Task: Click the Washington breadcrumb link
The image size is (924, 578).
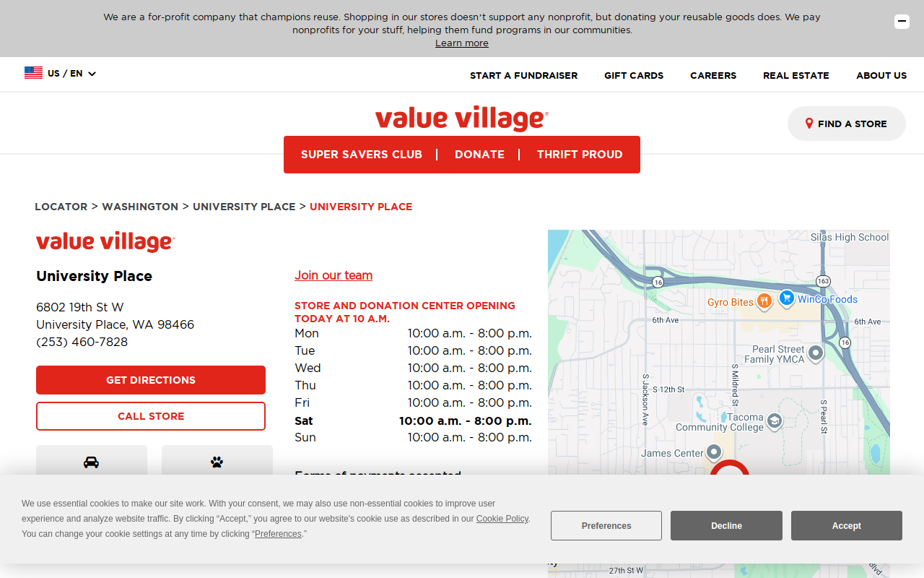Action: [140, 207]
